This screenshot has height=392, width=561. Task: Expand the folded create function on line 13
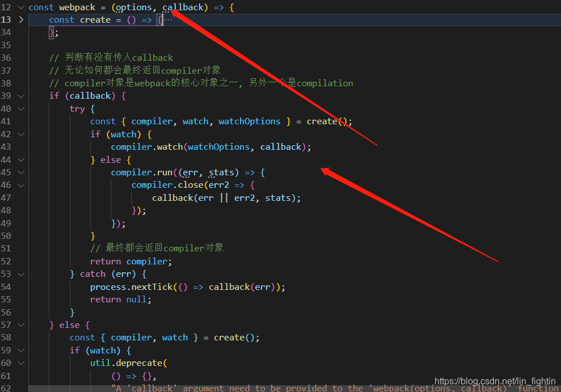point(21,20)
